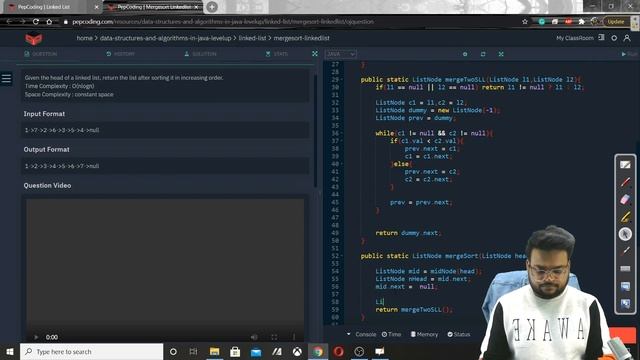Show the Time result tab
Viewport: 640px width, 360px height.
(391, 334)
